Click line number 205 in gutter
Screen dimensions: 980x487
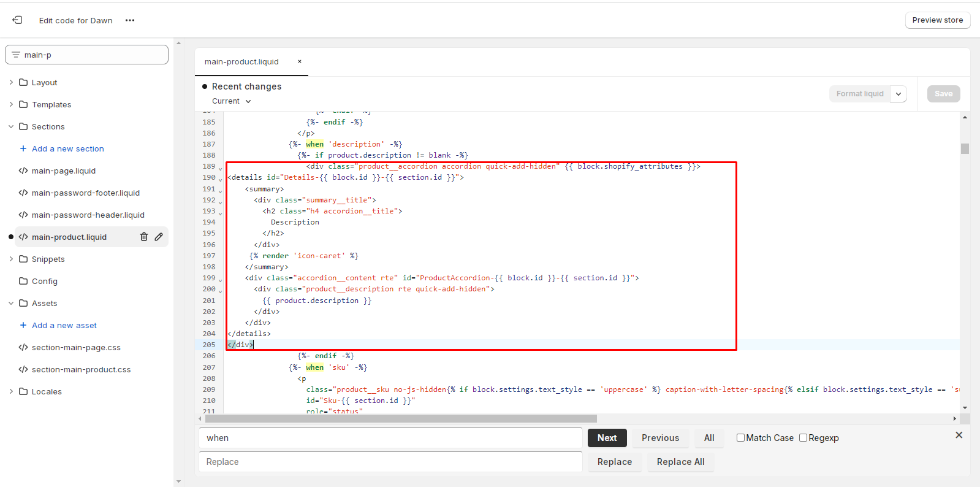pos(209,345)
